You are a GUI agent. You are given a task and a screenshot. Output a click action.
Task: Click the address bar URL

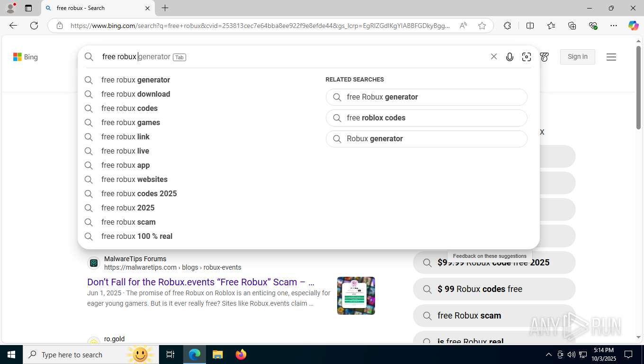click(x=260, y=26)
